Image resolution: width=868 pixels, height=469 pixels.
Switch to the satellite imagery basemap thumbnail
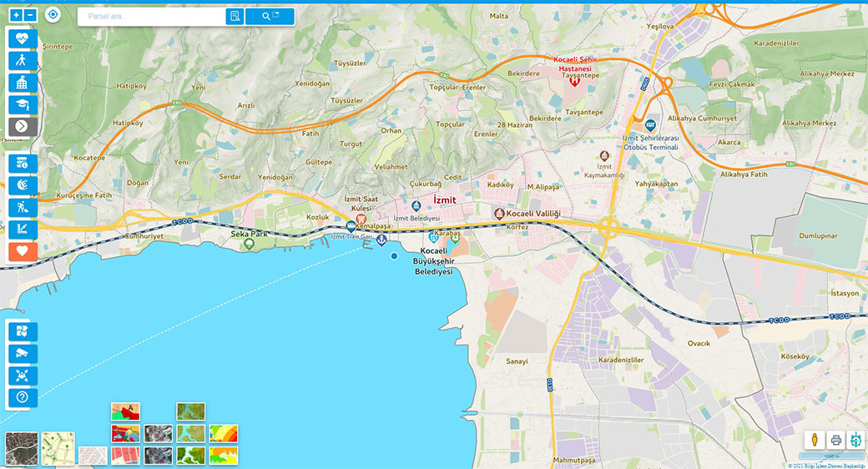21,448
